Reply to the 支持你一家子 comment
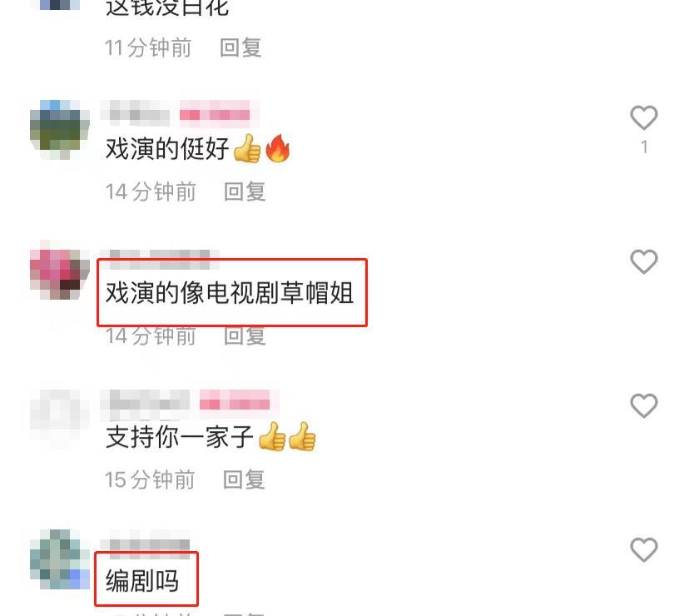Viewport: 689px width, 616px height. 244,479
